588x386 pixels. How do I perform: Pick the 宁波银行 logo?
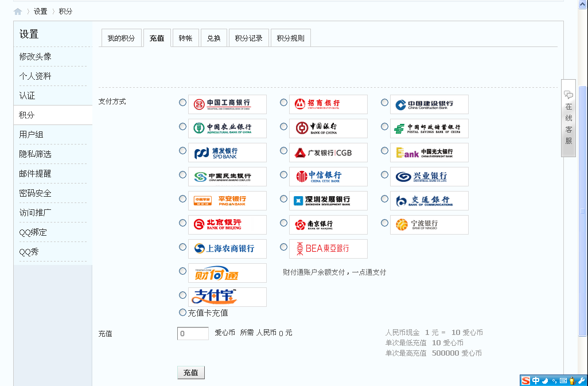(429, 224)
